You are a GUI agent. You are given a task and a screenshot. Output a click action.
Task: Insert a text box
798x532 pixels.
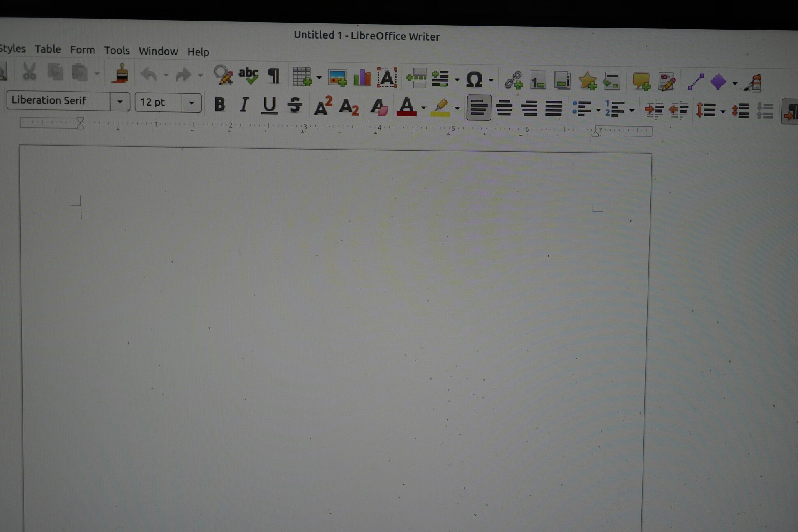pos(387,78)
